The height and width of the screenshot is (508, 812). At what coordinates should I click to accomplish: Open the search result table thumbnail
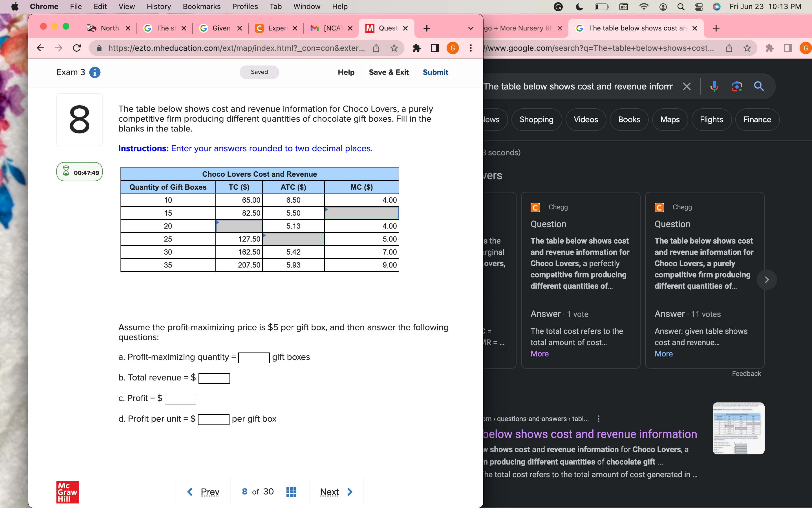[738, 428]
